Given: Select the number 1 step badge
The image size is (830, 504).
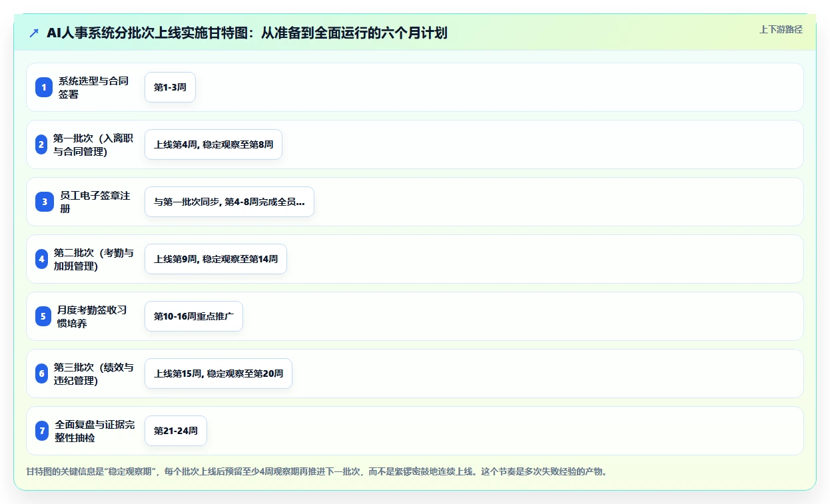Looking at the screenshot, I should [44, 87].
